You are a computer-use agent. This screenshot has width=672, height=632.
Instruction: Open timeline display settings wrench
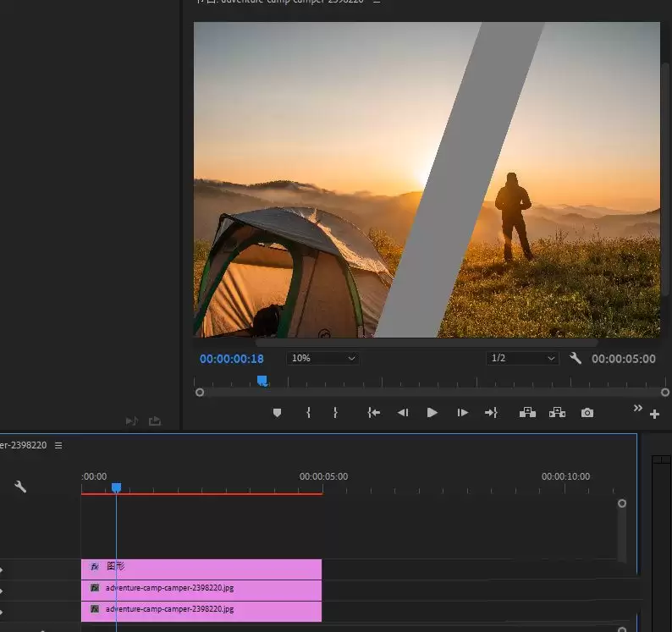click(20, 486)
